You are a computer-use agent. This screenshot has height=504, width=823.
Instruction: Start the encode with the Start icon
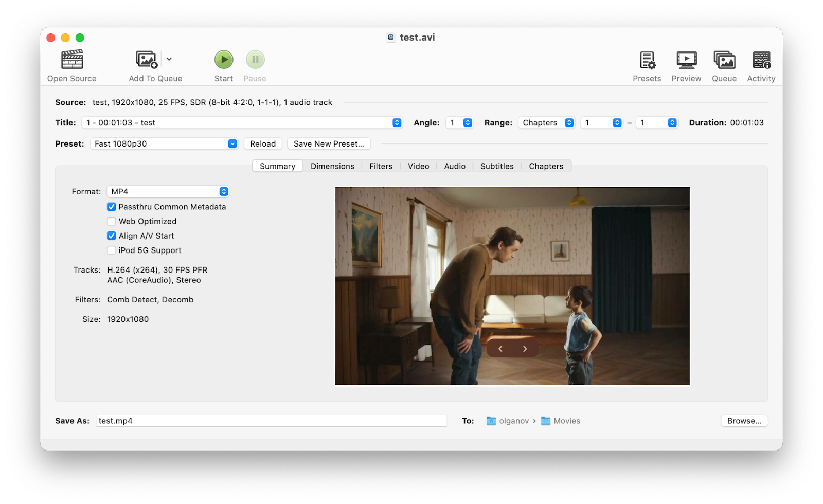point(223,59)
